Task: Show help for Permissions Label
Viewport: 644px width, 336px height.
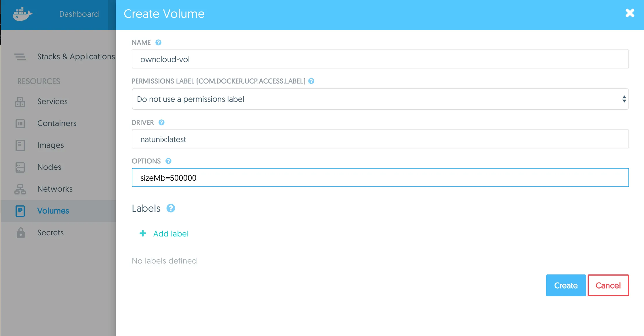Action: click(311, 81)
